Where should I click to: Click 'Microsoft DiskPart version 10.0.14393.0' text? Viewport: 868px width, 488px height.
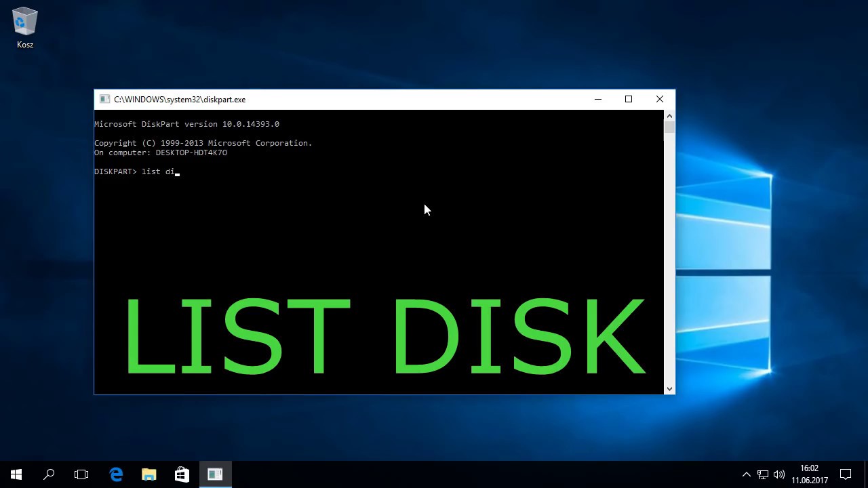186,124
